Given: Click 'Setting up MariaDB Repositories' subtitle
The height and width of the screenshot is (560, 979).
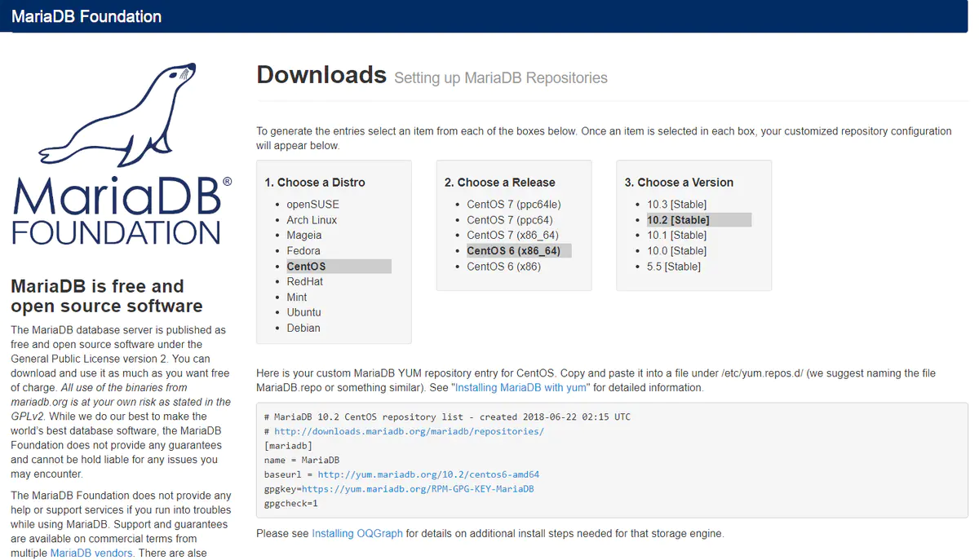Looking at the screenshot, I should 501,79.
